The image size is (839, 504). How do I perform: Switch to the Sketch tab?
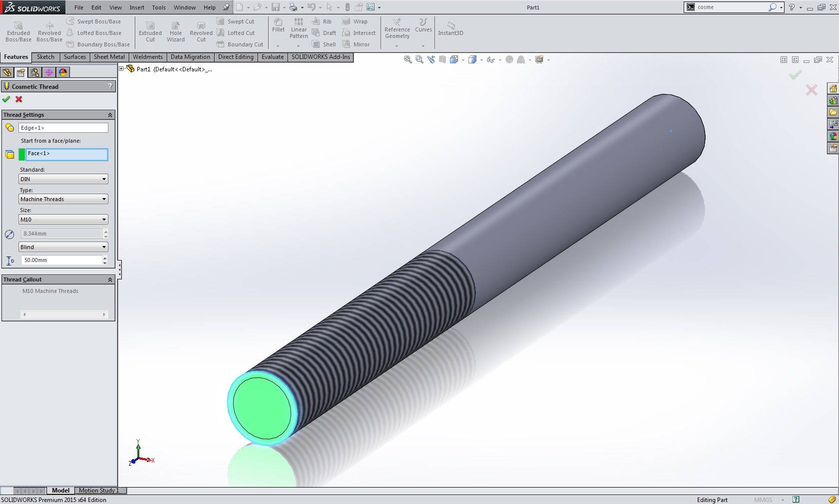[x=45, y=57]
